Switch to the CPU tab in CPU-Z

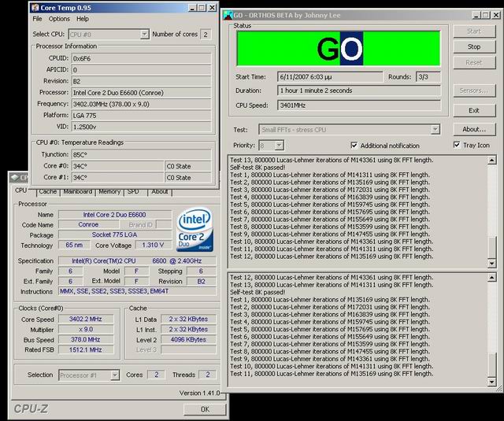(x=21, y=190)
